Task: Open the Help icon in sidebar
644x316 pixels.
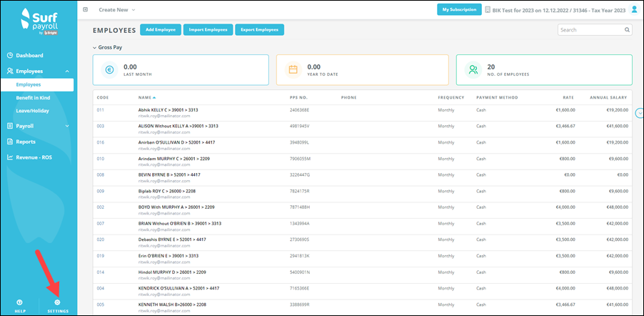Action: coord(20,302)
